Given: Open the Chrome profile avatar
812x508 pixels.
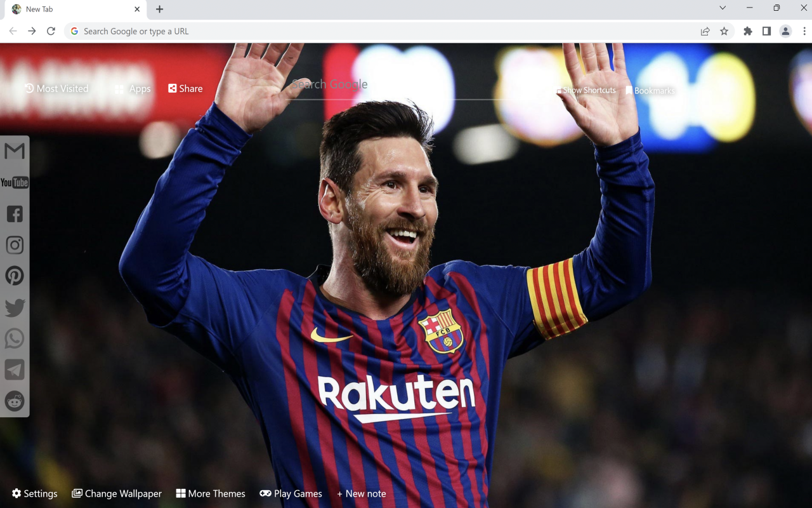Looking at the screenshot, I should tap(785, 31).
